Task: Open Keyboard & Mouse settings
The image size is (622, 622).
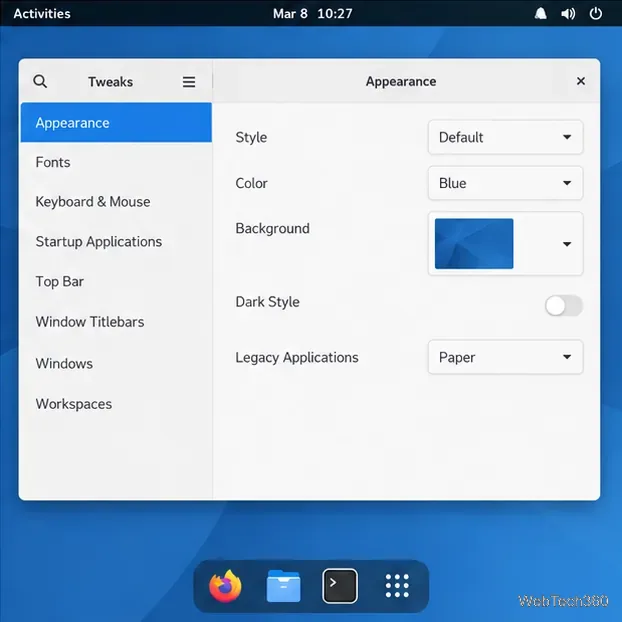Action: click(x=116, y=202)
